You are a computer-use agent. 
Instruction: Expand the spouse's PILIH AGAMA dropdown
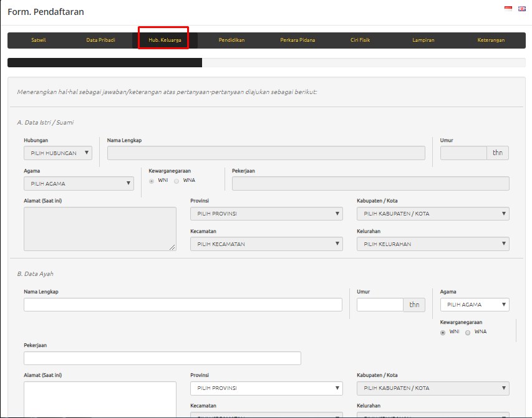(x=79, y=183)
